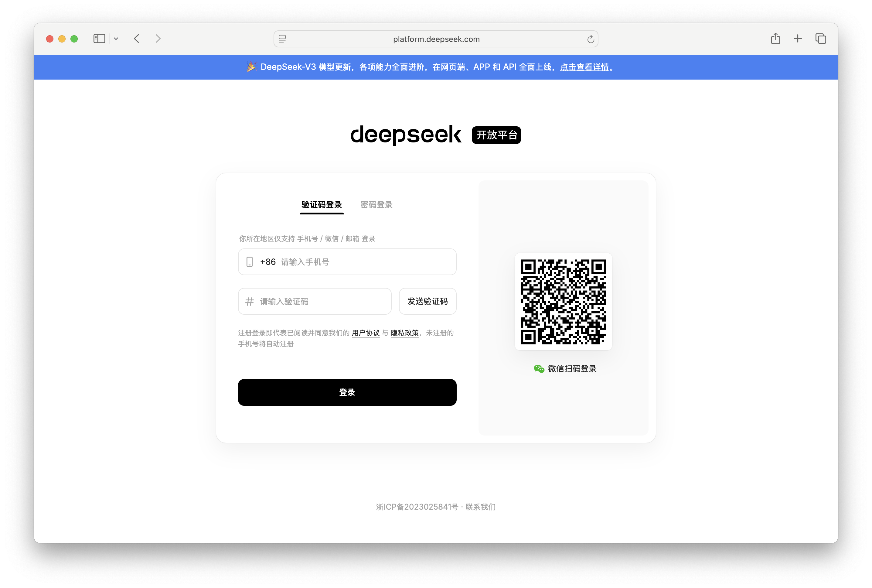Open the tab overview icon
This screenshot has width=872, height=588.
pos(821,38)
